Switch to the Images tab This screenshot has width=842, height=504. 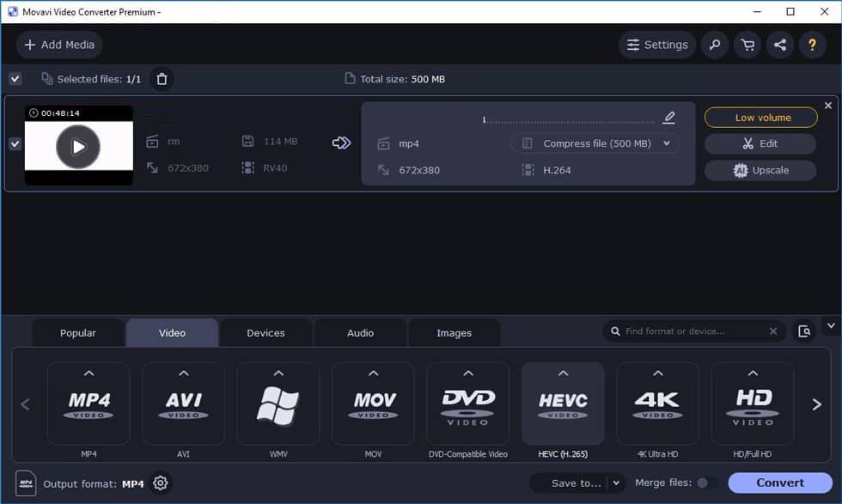pyautogui.click(x=455, y=333)
